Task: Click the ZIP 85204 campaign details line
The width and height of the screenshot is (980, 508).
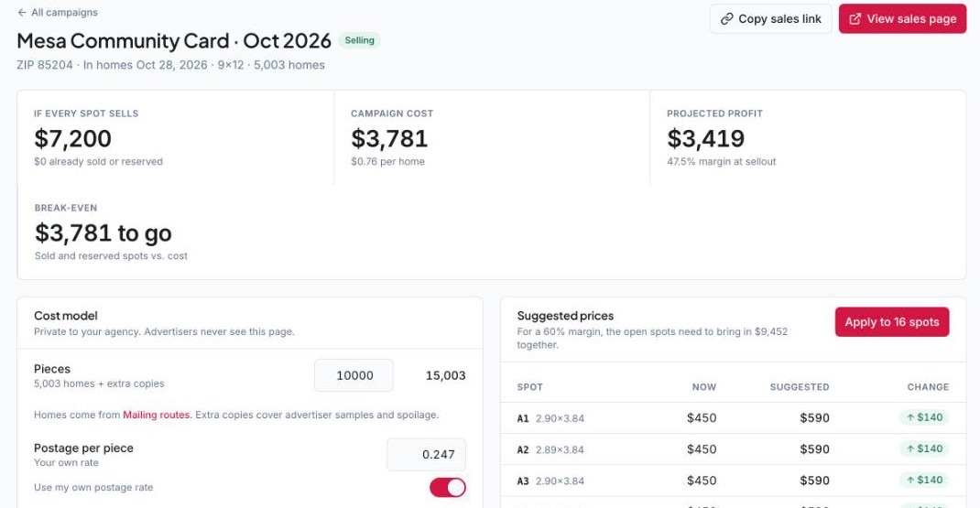Action: pos(170,65)
